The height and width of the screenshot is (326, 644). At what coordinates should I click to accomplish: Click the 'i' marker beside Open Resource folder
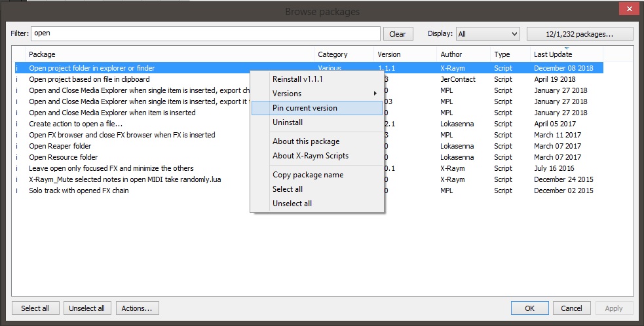pos(17,157)
